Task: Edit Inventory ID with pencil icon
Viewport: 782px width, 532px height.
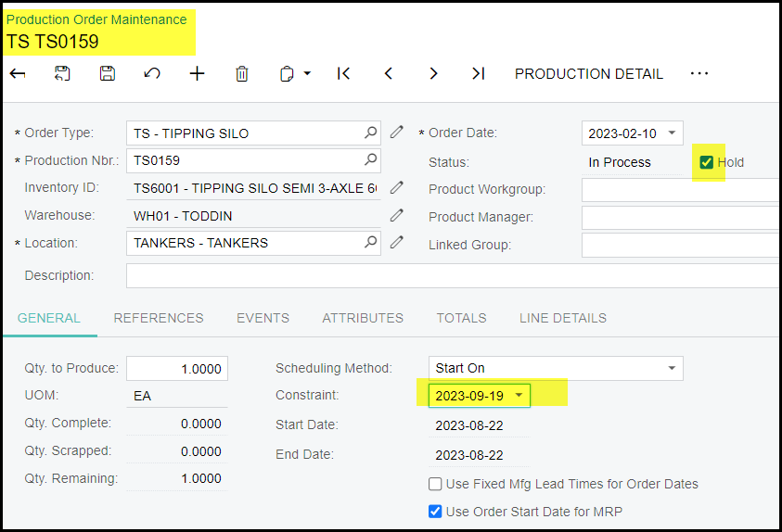Action: [397, 187]
